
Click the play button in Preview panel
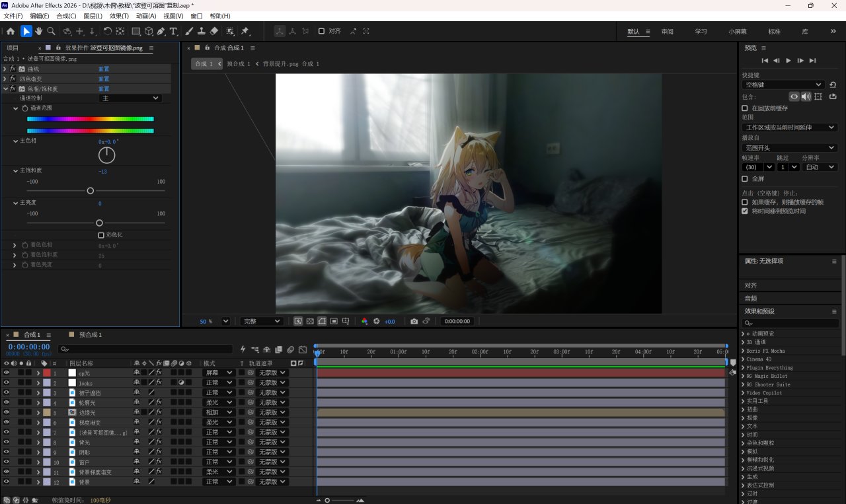click(788, 61)
